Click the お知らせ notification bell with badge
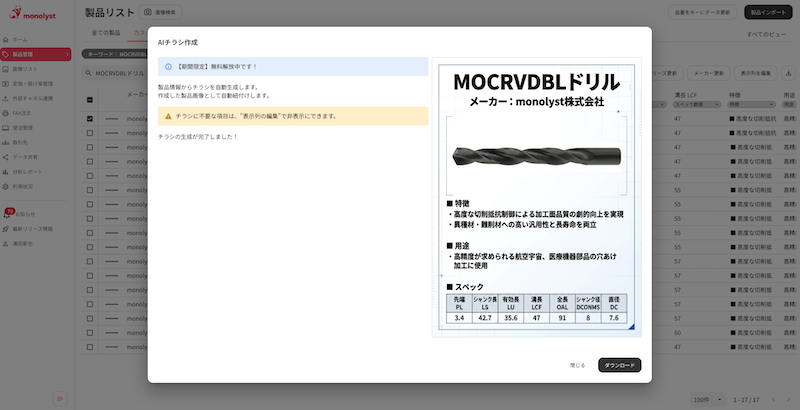Viewport: 800px width, 410px height. 7,214
